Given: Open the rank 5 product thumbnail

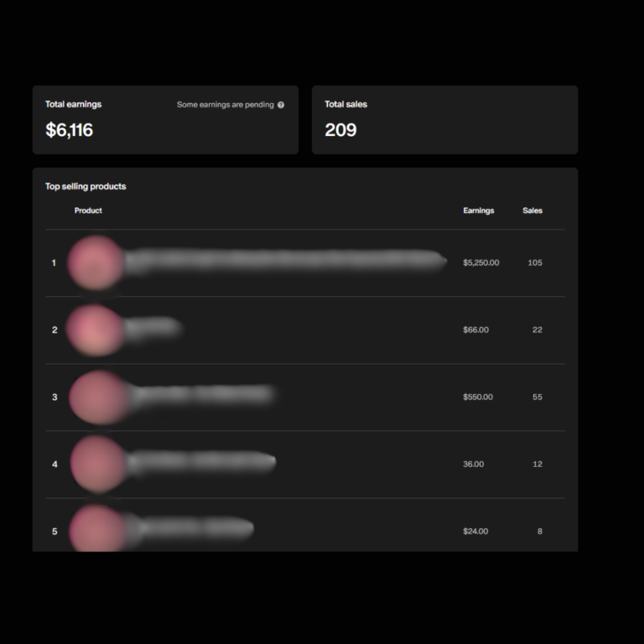Looking at the screenshot, I should coord(96,530).
